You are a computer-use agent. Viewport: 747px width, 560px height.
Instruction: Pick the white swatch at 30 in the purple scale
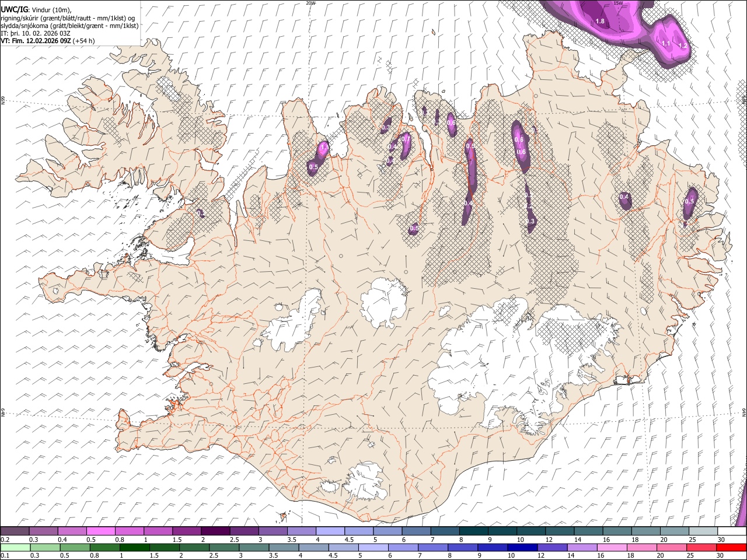coord(732,531)
